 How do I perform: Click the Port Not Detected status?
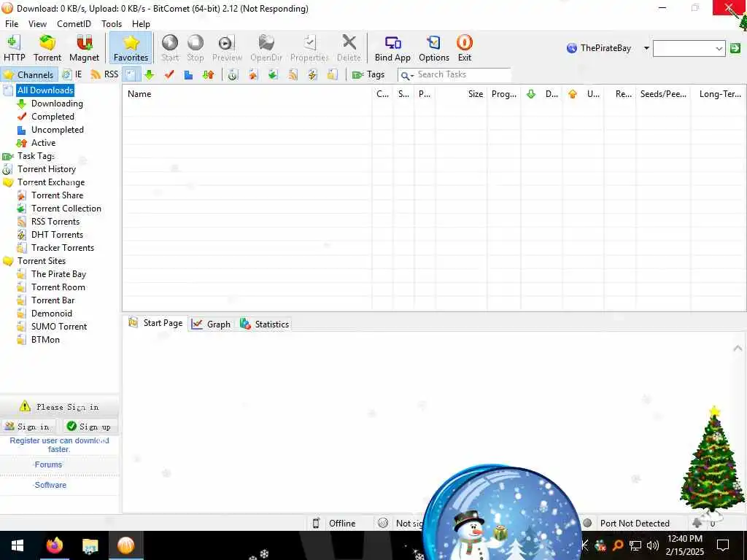(634, 524)
